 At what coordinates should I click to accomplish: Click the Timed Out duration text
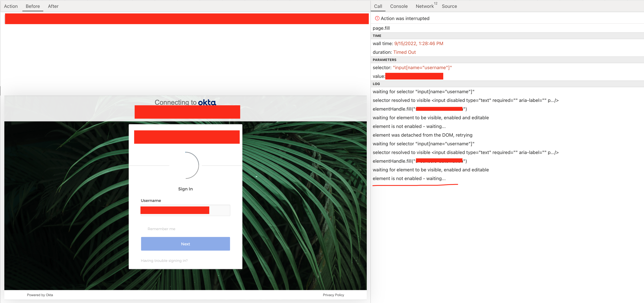coord(404,52)
